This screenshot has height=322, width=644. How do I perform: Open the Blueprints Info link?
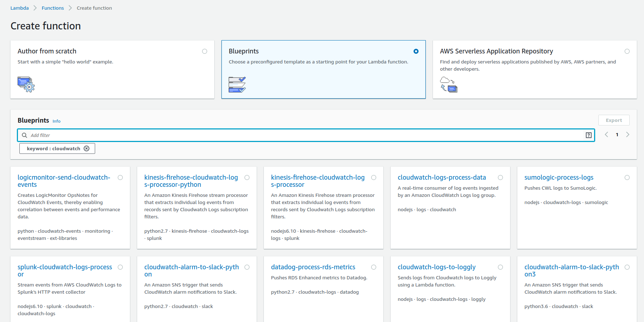(56, 121)
